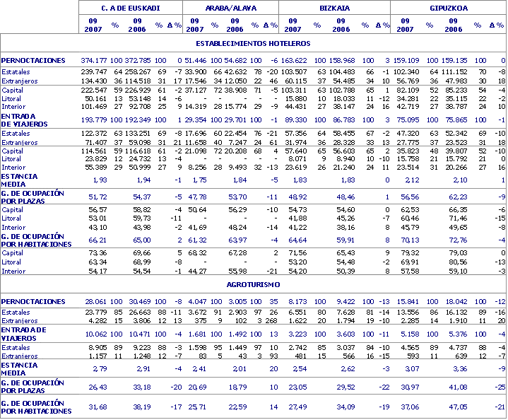
Task: Click ESTANCIA MEDIA label in the hoteleros section
Action: [x=19, y=179]
